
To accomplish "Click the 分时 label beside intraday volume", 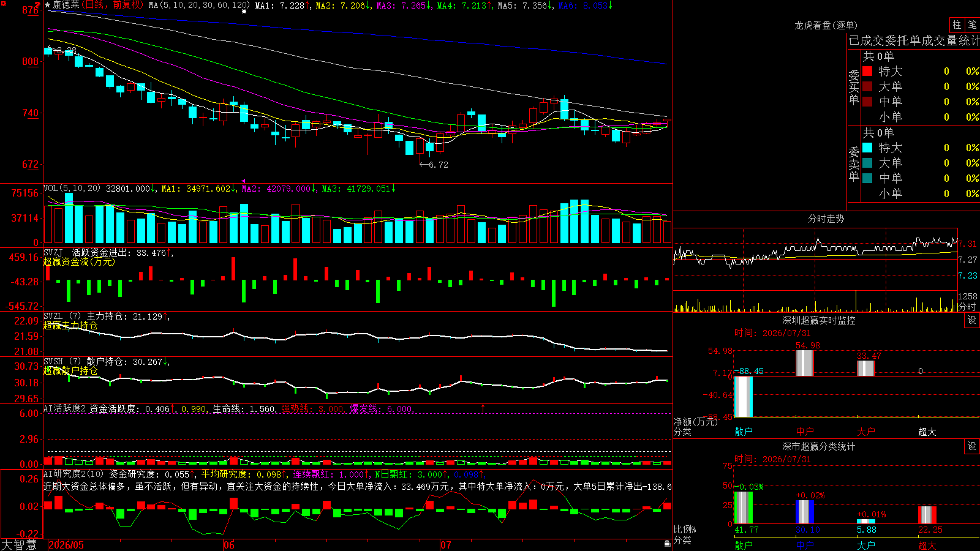I will (968, 306).
